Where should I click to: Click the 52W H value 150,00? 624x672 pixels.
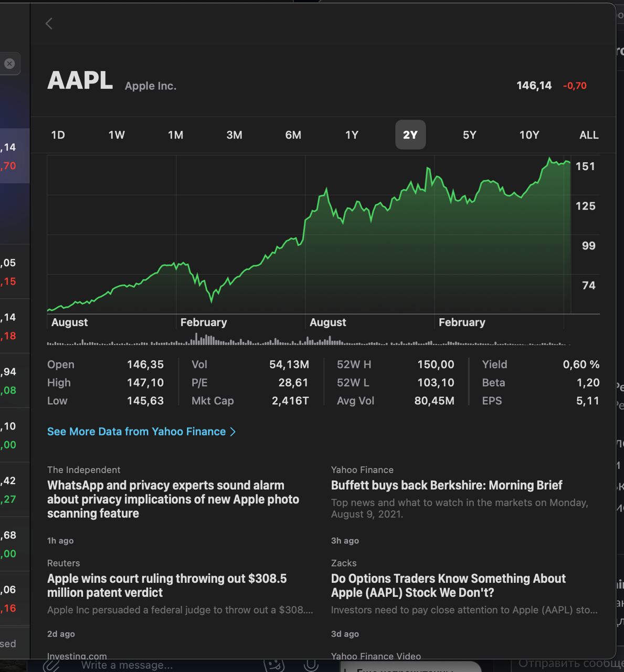[x=436, y=364]
